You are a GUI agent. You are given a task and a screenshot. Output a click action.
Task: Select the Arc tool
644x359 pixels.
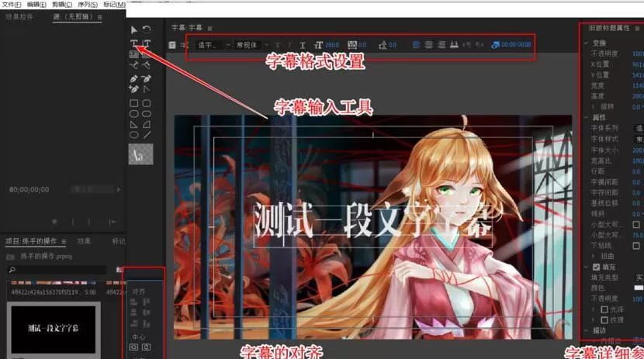[147, 124]
